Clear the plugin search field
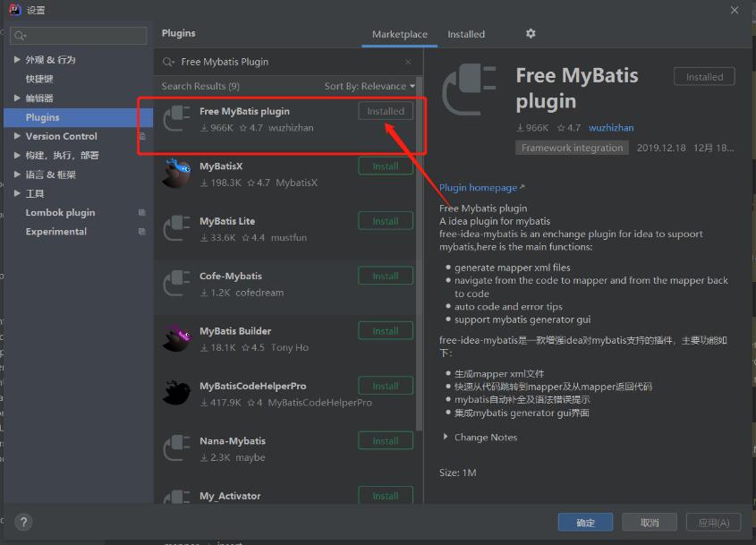Image resolution: width=756 pixels, height=545 pixels. click(x=408, y=62)
